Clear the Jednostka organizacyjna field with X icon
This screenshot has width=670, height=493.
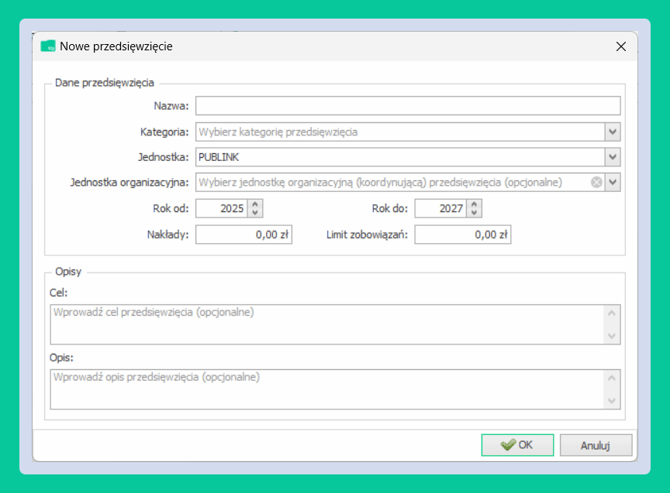596,183
